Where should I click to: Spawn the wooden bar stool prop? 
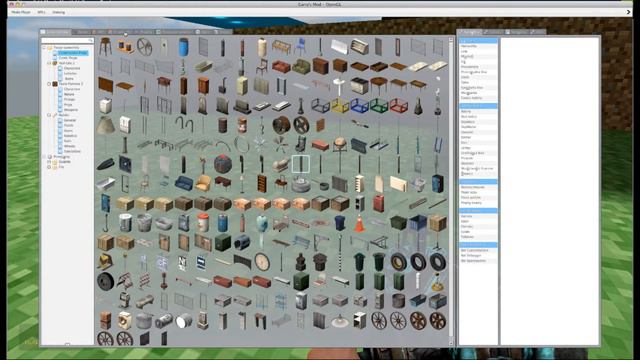point(105,47)
